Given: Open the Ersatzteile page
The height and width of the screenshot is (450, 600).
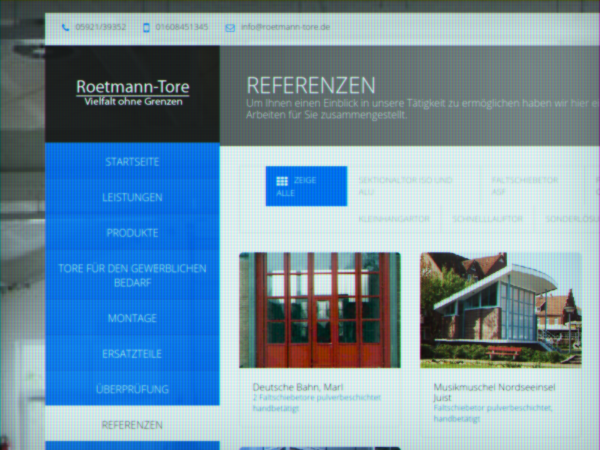Looking at the screenshot, I should (x=132, y=354).
